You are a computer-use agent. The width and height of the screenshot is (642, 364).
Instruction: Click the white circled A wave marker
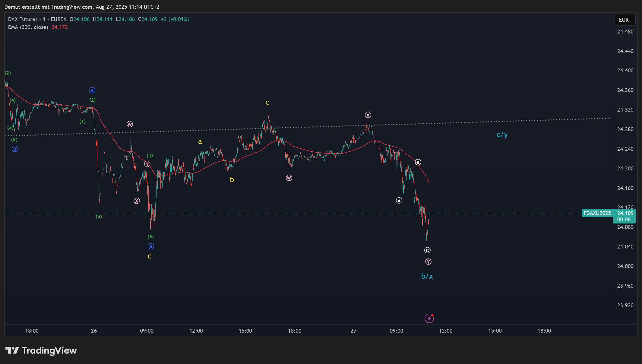point(399,201)
